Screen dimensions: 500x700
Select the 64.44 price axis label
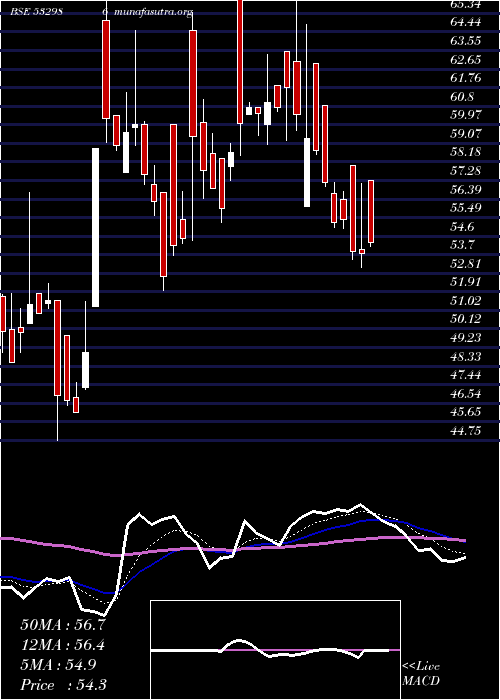[x=466, y=22]
